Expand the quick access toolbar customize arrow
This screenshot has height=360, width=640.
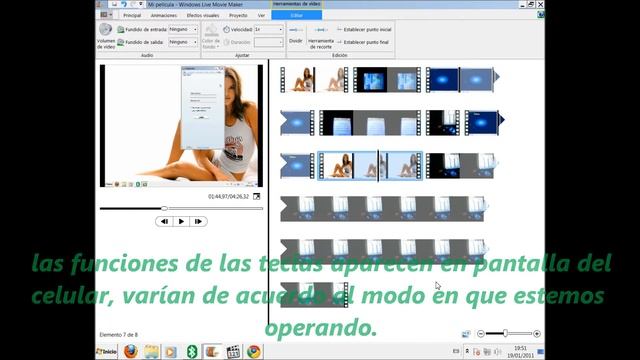140,4
